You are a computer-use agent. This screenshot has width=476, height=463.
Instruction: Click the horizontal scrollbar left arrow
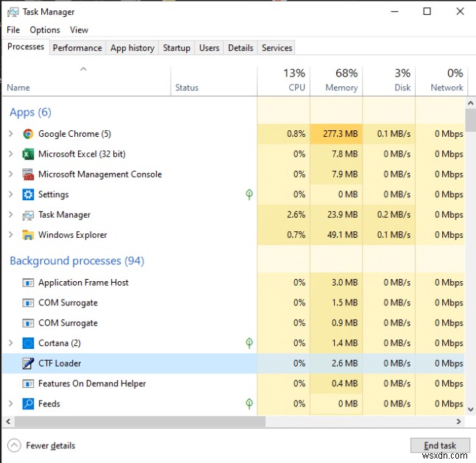8,421
